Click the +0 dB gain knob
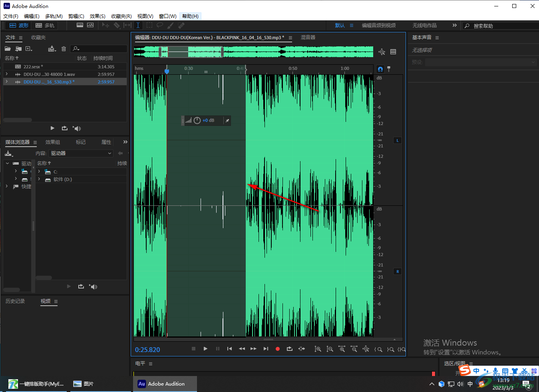 [197, 121]
